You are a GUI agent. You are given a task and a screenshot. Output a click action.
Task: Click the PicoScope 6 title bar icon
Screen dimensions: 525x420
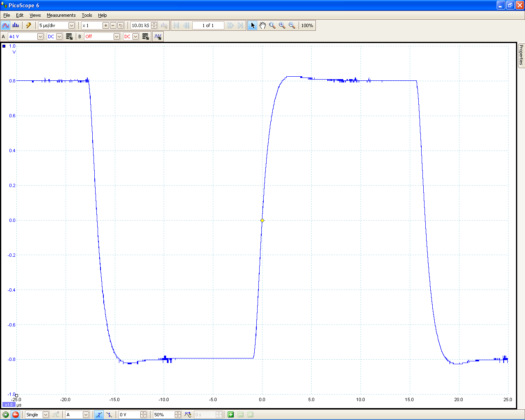(4, 5)
